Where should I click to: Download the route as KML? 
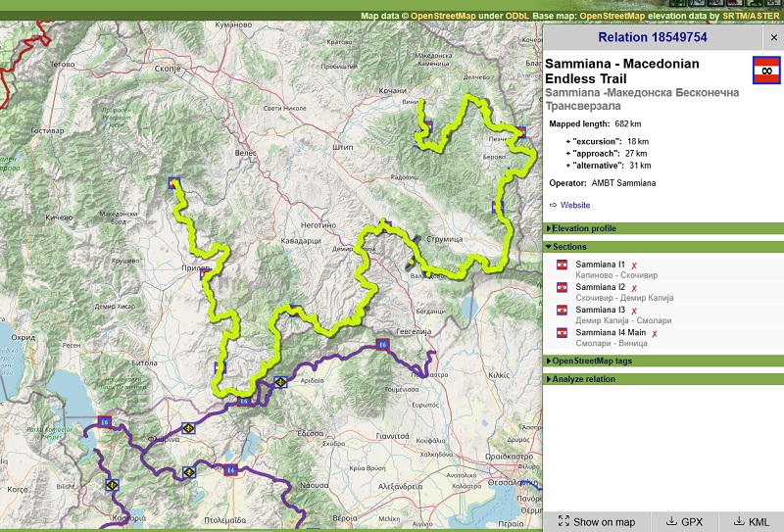click(752, 522)
